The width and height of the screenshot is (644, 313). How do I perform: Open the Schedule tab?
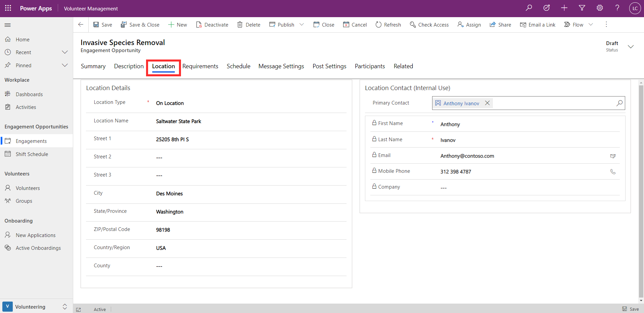(238, 66)
